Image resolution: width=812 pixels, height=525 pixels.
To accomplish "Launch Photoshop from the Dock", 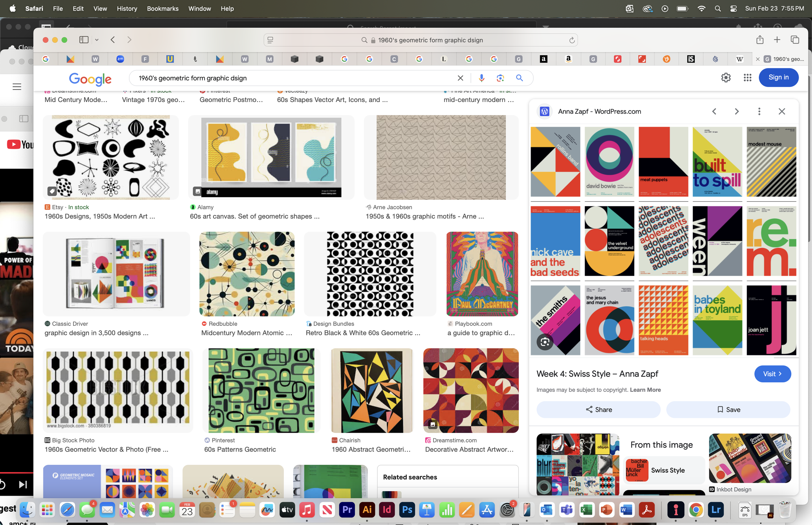I will pyautogui.click(x=407, y=510).
